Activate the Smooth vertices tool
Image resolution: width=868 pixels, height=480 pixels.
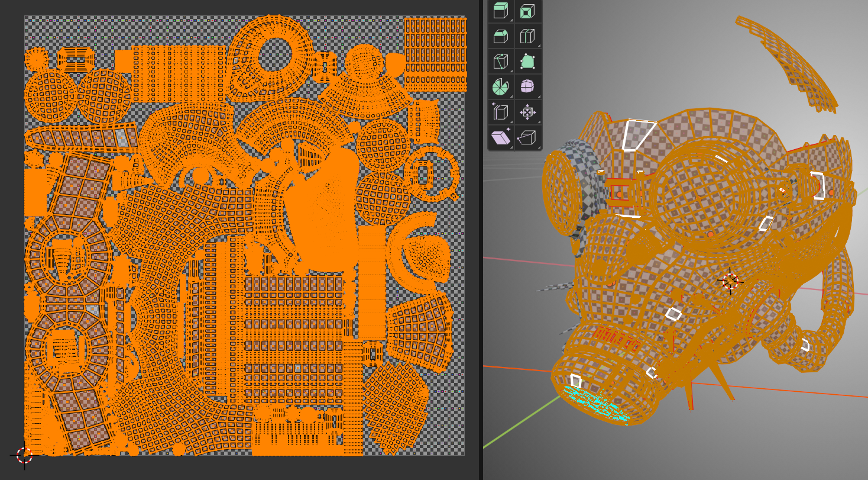click(x=527, y=86)
